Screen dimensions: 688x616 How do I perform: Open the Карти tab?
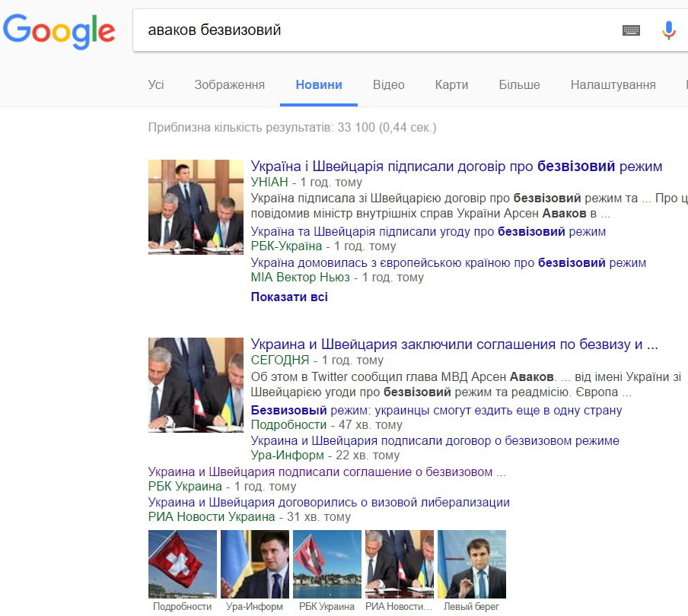[451, 84]
